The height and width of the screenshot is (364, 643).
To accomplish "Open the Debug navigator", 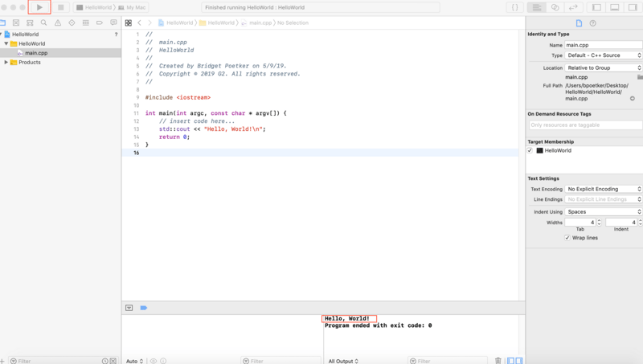I will (86, 23).
